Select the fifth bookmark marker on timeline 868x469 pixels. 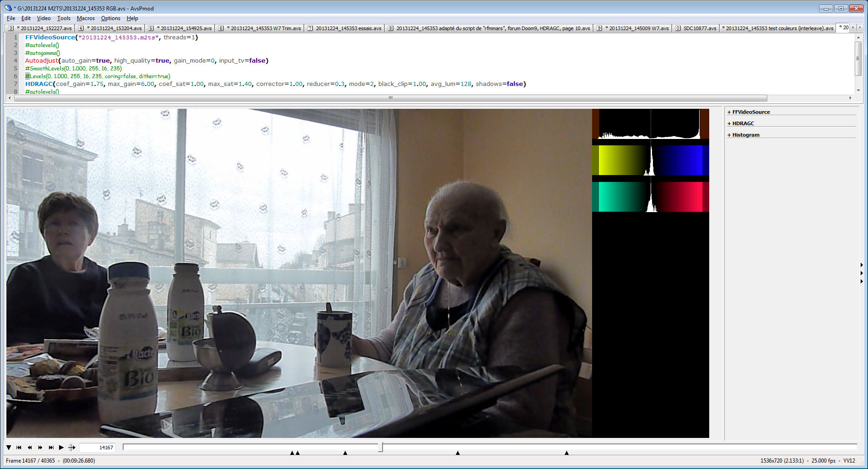(566, 453)
